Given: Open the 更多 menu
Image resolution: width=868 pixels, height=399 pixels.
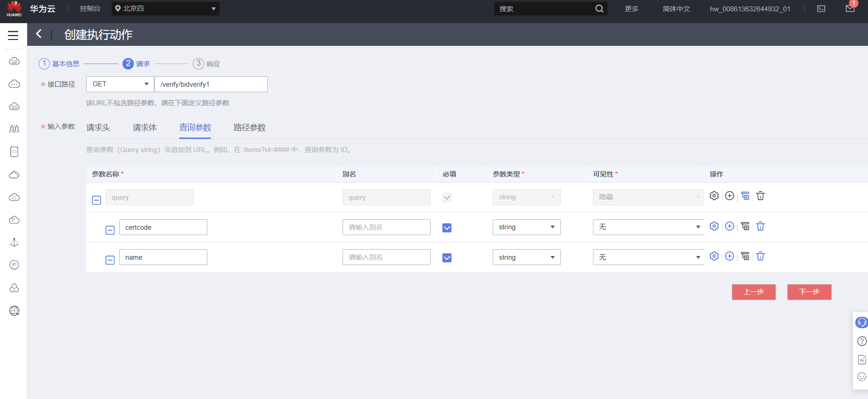Looking at the screenshot, I should click(632, 9).
